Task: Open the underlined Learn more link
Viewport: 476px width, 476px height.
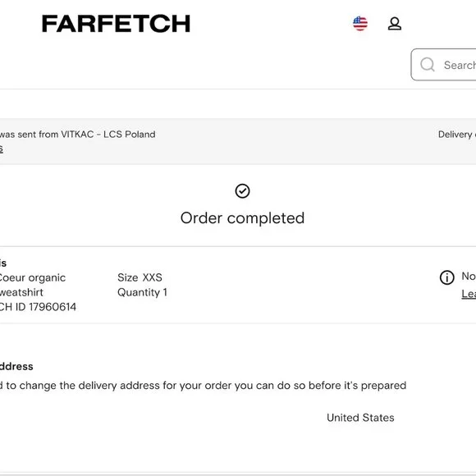Action: coord(469,294)
